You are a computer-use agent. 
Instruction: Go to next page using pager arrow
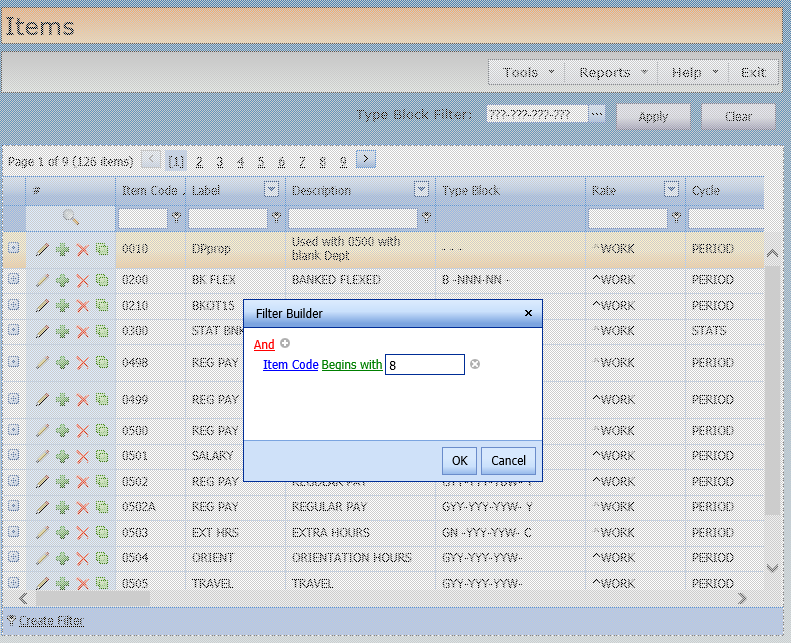(366, 159)
